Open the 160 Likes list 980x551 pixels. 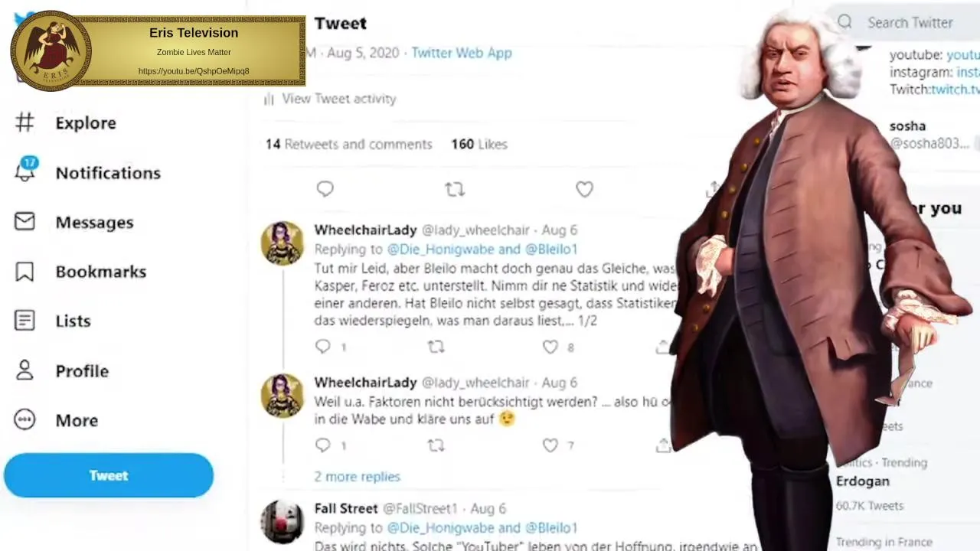(479, 144)
